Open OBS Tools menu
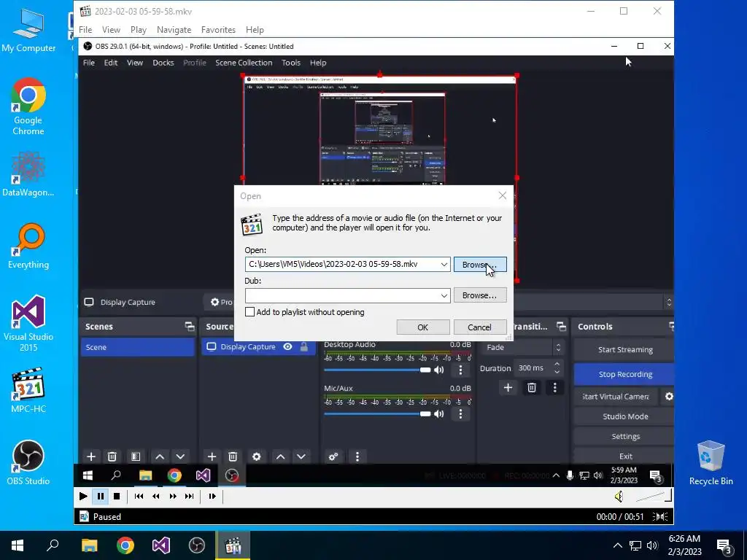 tap(290, 63)
